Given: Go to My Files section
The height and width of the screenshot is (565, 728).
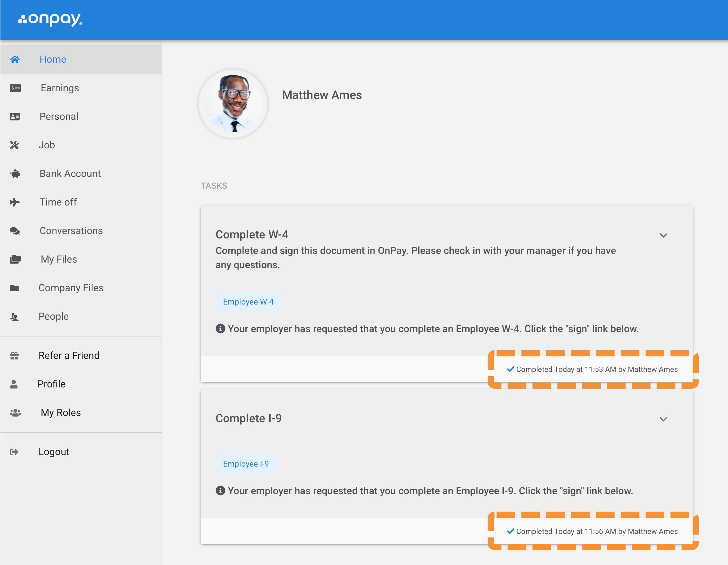Looking at the screenshot, I should tap(59, 260).
